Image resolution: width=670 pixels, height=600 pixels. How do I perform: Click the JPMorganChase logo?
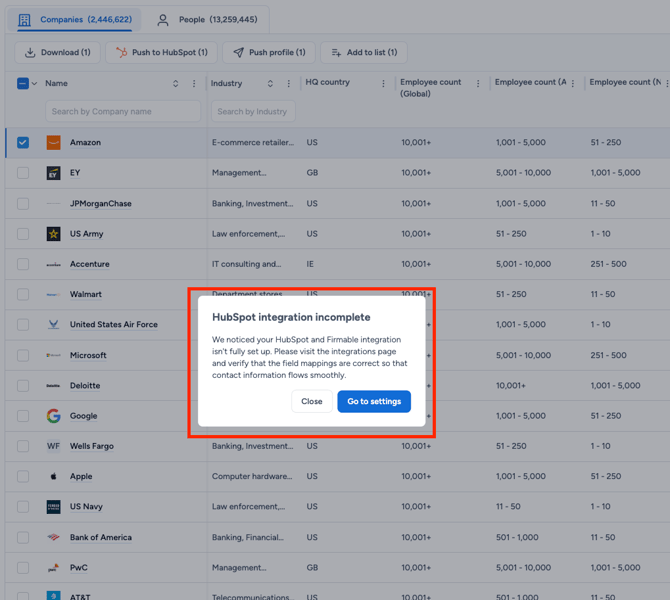(53, 203)
